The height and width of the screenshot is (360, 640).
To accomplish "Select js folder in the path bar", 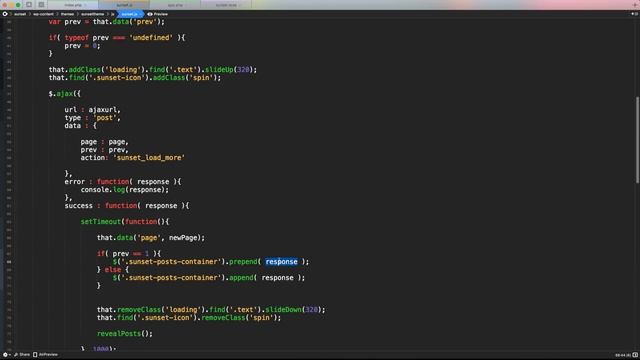I will [x=113, y=14].
